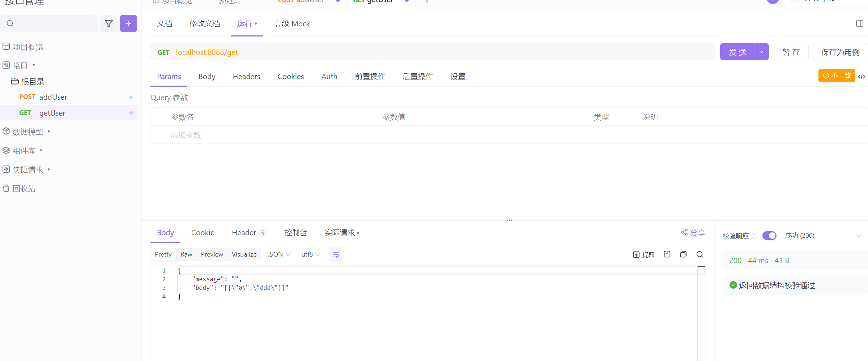Switch to the Headers request tab

[x=246, y=77]
